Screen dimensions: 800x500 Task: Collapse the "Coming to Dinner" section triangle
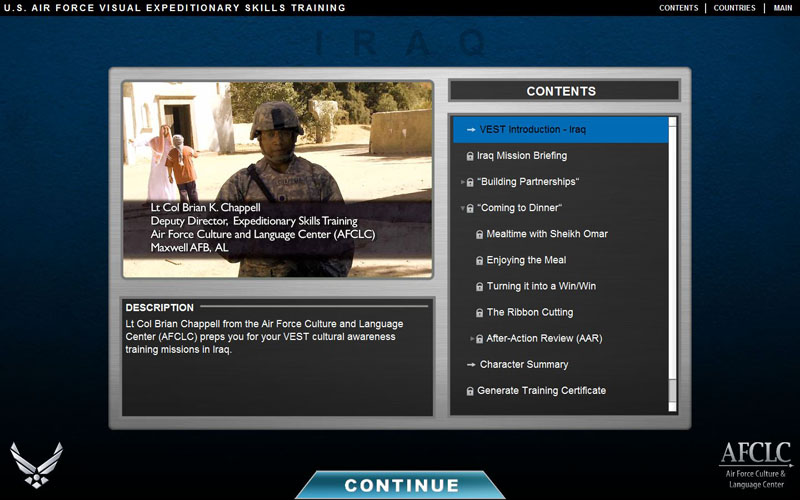pyautogui.click(x=463, y=208)
